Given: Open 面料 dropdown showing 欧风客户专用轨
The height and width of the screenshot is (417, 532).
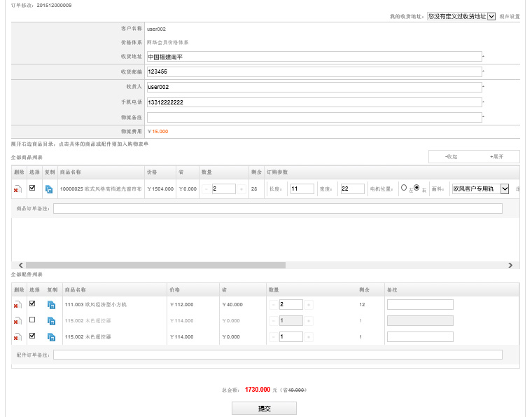Looking at the screenshot, I should [x=481, y=189].
